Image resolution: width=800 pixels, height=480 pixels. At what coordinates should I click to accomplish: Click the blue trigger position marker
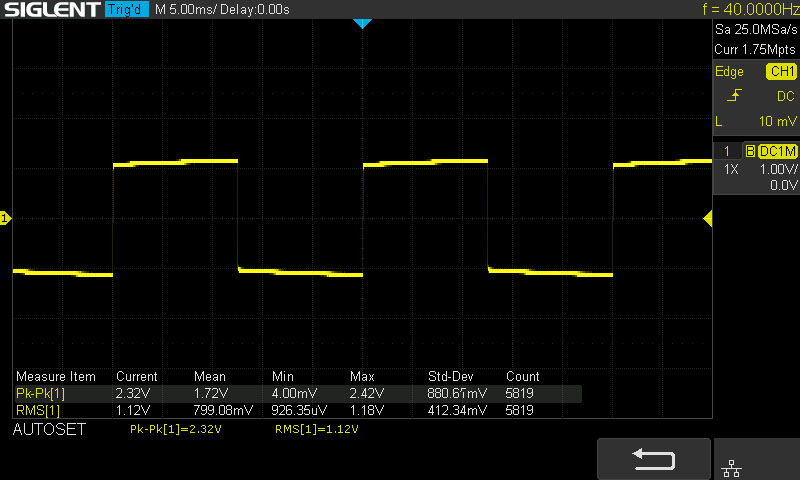(362, 23)
